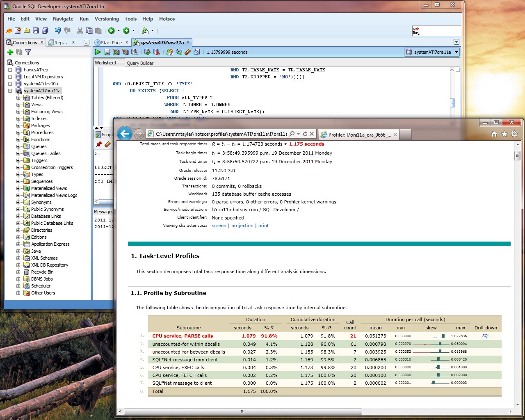Toggle the red pin in Script Output
Screen dimensions: 525x420
click(x=98, y=144)
